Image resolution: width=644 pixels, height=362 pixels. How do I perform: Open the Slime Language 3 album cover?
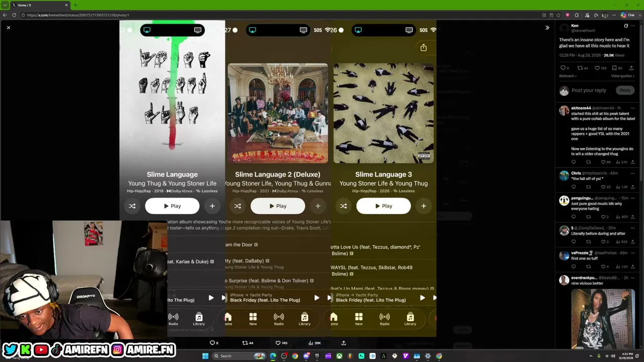[x=383, y=113]
